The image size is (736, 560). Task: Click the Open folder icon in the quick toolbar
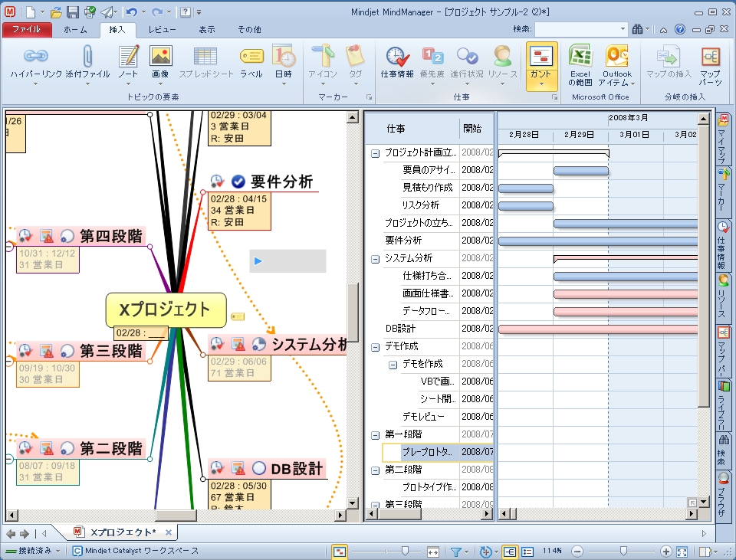tap(56, 12)
